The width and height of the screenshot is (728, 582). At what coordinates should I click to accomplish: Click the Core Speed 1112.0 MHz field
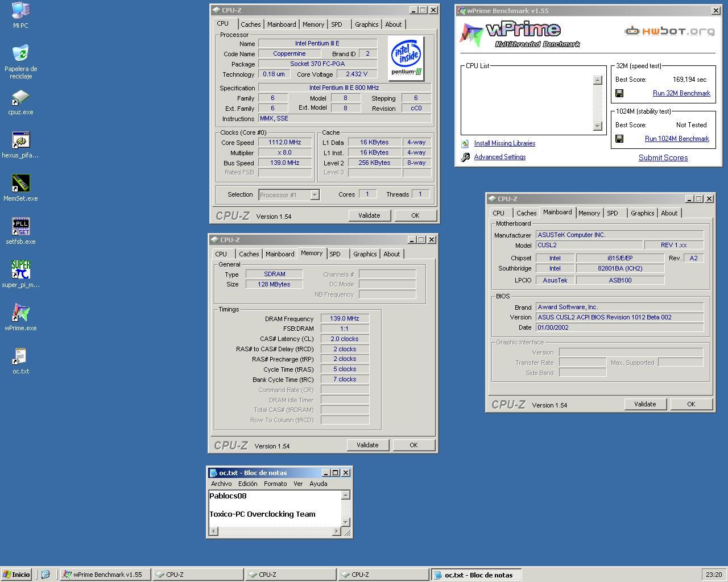pos(285,142)
